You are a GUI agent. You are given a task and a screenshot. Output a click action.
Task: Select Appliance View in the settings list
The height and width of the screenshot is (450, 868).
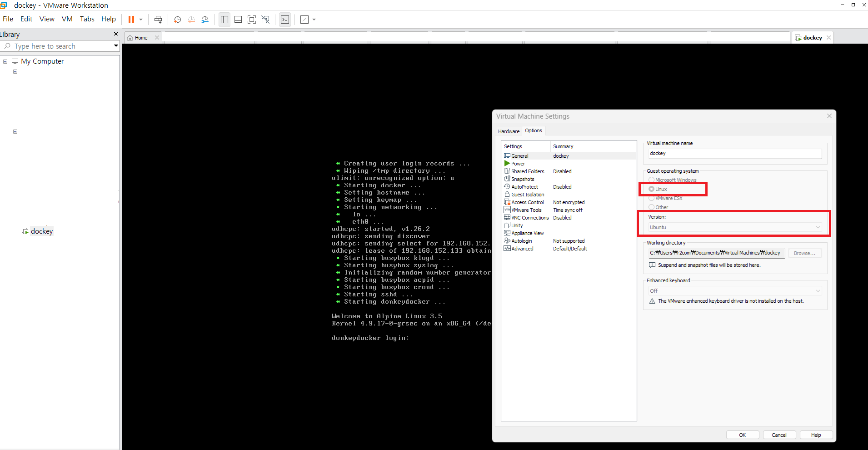coord(569,233)
